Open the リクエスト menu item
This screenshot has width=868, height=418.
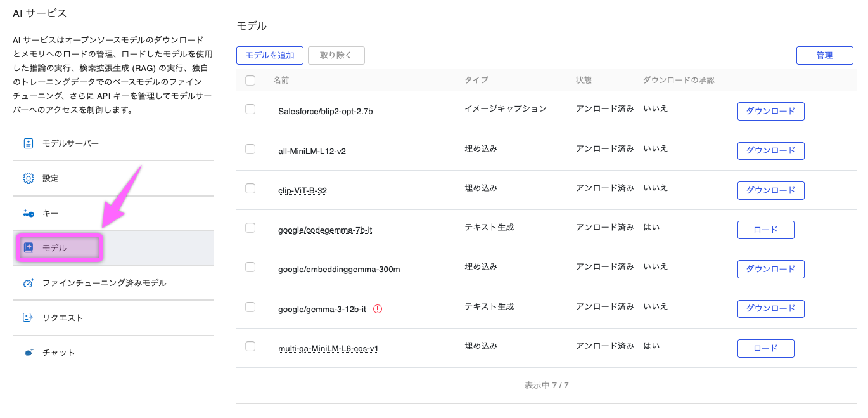pos(113,318)
